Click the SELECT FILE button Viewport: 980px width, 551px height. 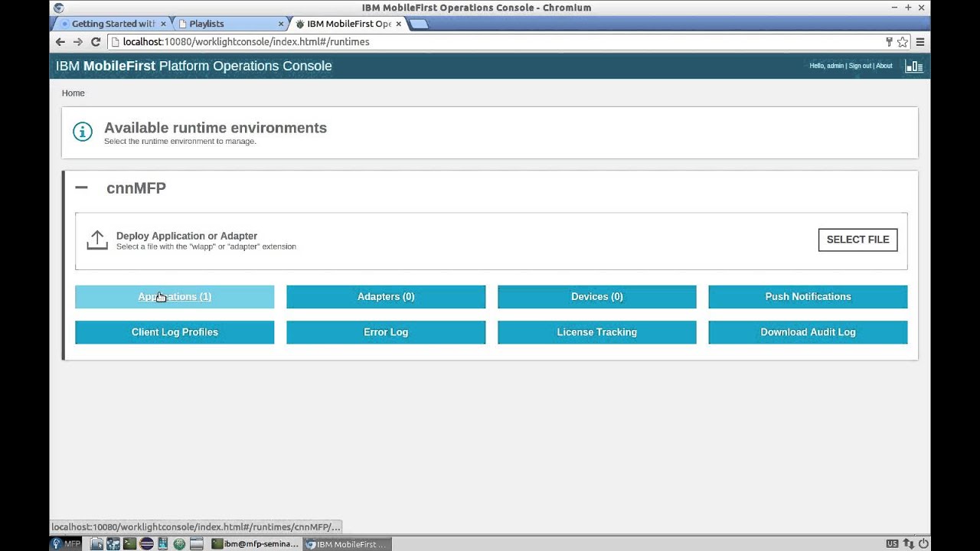[x=857, y=240]
